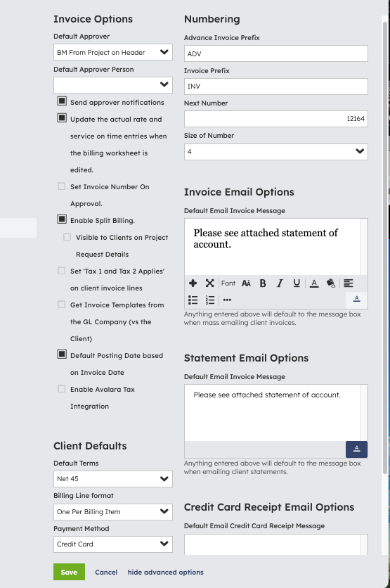Open the text alignment icon
Image resolution: width=390 pixels, height=588 pixels.
349,283
